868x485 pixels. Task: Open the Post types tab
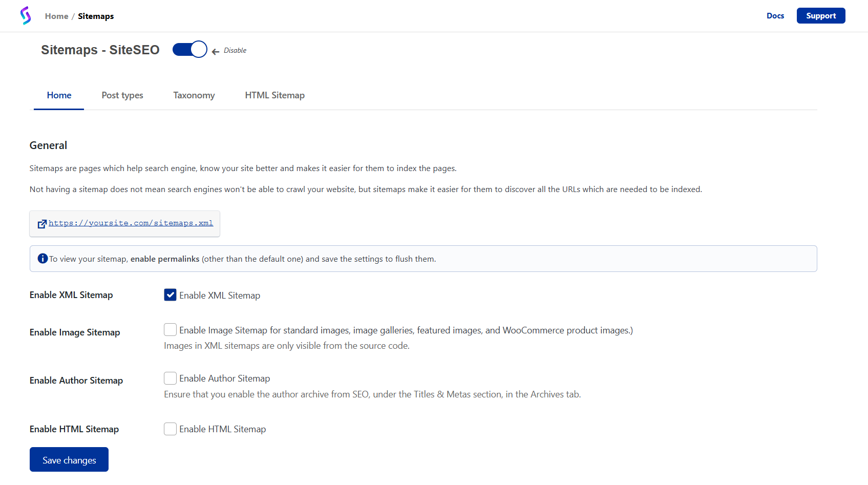pos(122,95)
